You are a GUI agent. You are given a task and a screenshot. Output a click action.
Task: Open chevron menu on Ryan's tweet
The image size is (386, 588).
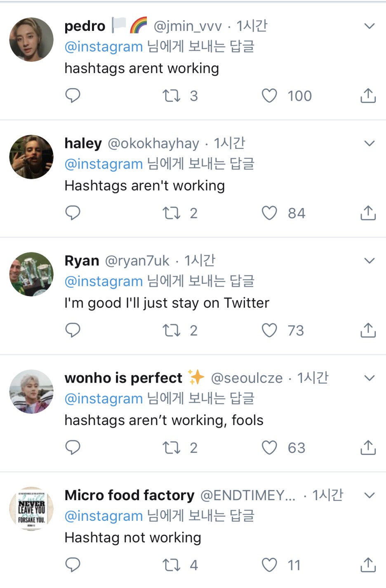(x=370, y=261)
